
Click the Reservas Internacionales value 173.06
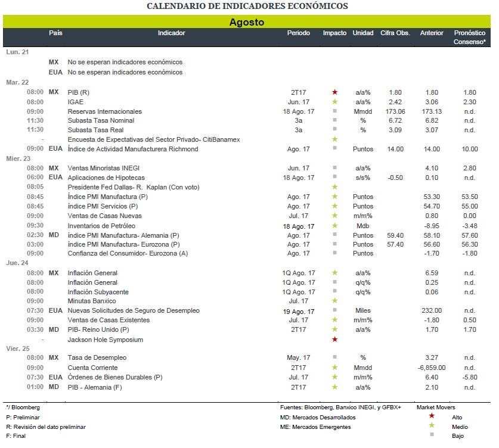coord(395,111)
